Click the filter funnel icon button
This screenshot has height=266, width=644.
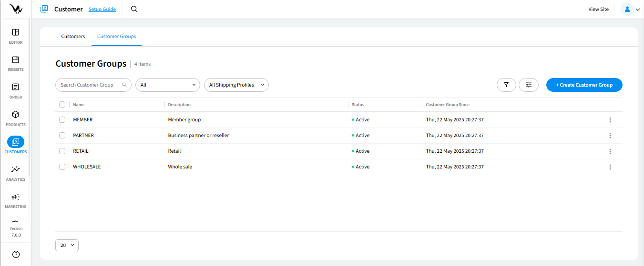pyautogui.click(x=506, y=85)
